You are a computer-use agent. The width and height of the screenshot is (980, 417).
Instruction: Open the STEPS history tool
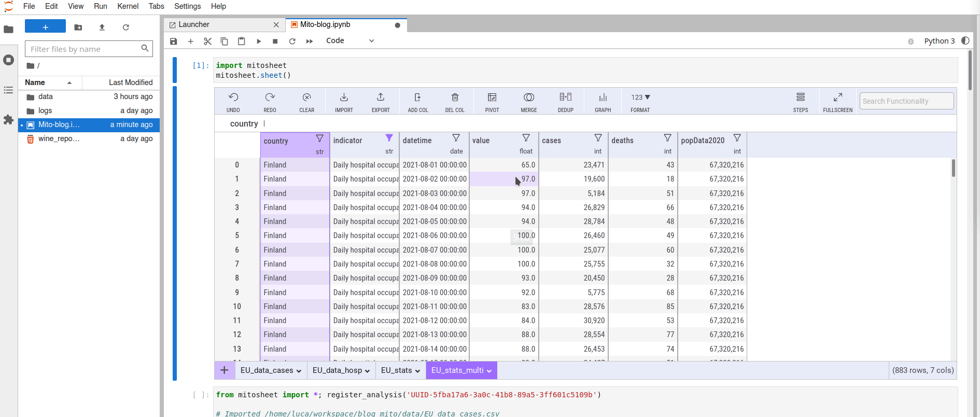click(x=801, y=102)
